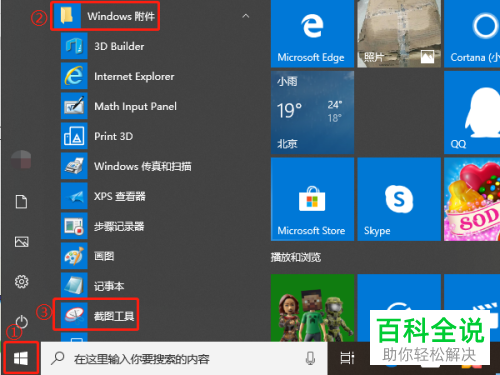Open Documents from Start sidebar
500x375 pixels.
click(x=21, y=202)
